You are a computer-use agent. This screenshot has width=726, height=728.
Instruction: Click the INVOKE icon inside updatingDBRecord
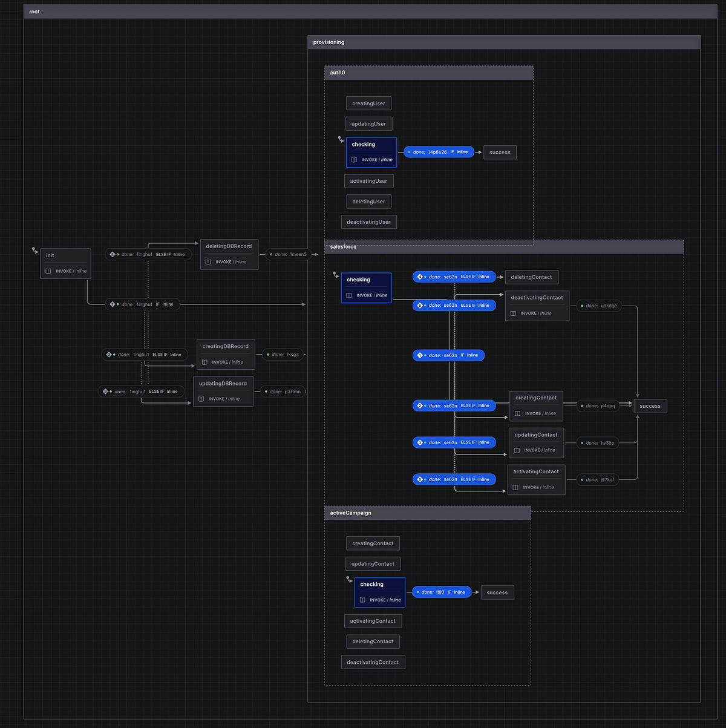pos(203,398)
